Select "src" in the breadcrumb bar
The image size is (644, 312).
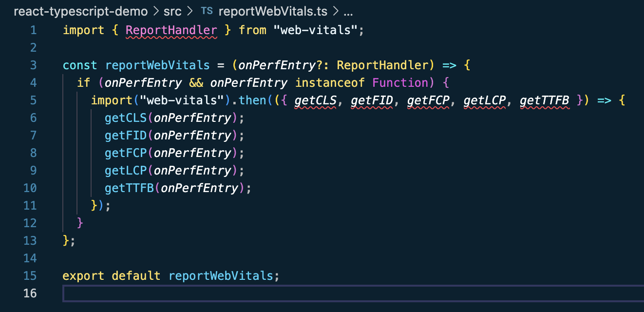pyautogui.click(x=173, y=11)
